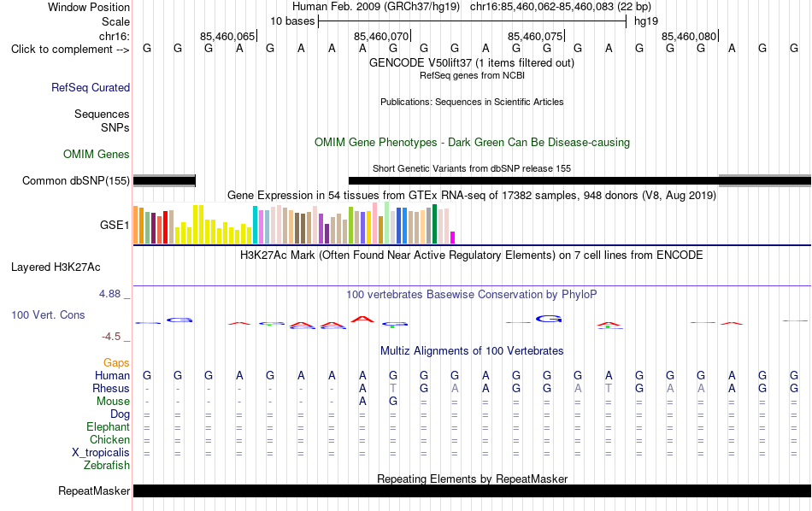
Task: Click the A base in the Mouse row
Action: click(x=362, y=402)
